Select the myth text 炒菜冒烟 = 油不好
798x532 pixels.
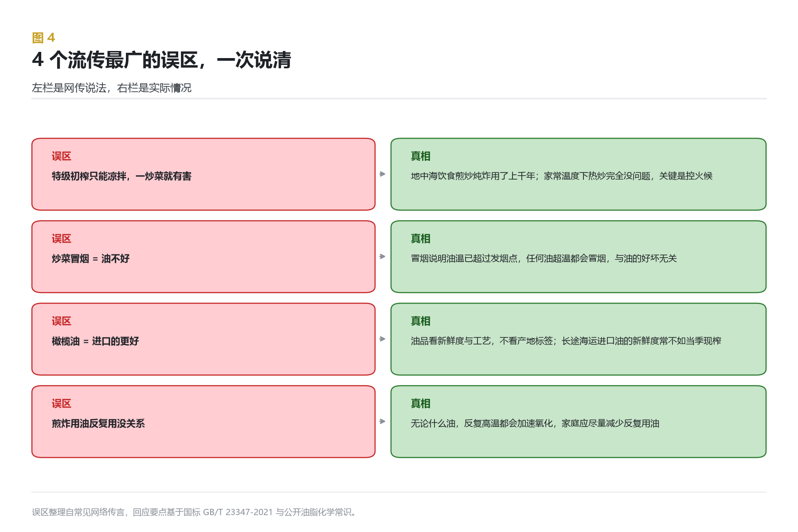coord(90,258)
